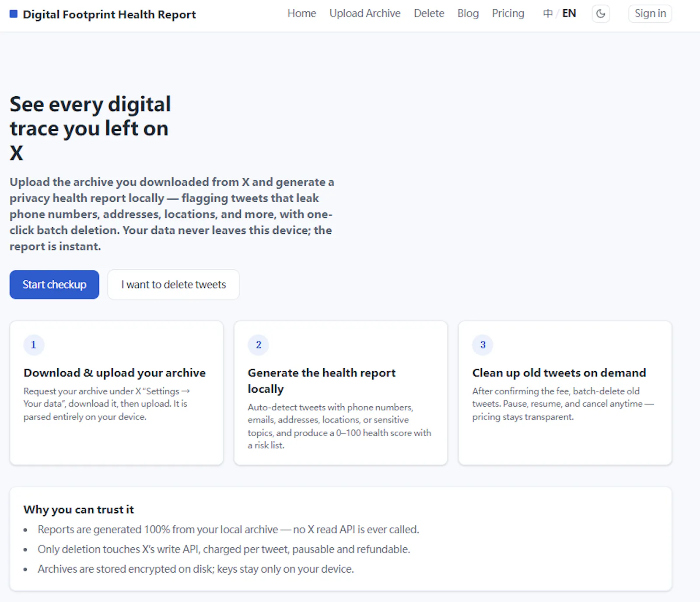The height and width of the screenshot is (602, 700).
Task: Click the intro paragraph "Upload the archive you downloaded"
Action: (x=172, y=214)
